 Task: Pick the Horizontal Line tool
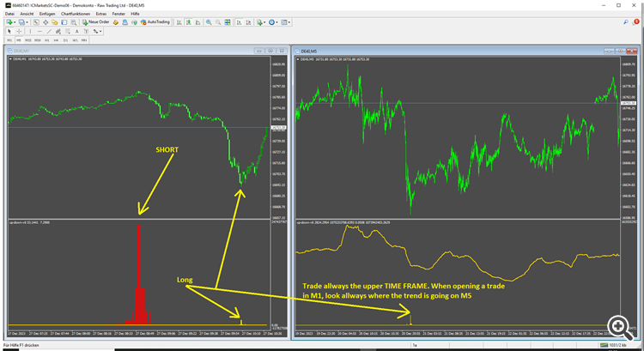coord(39,31)
